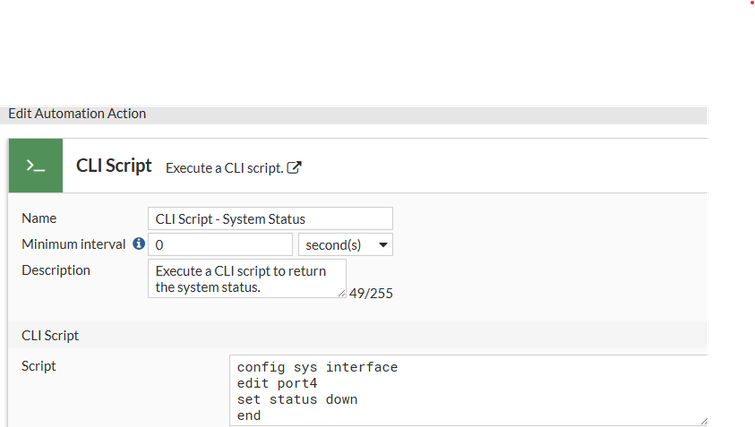Click the Script field label
The height and width of the screenshot is (427, 755).
[39, 366]
